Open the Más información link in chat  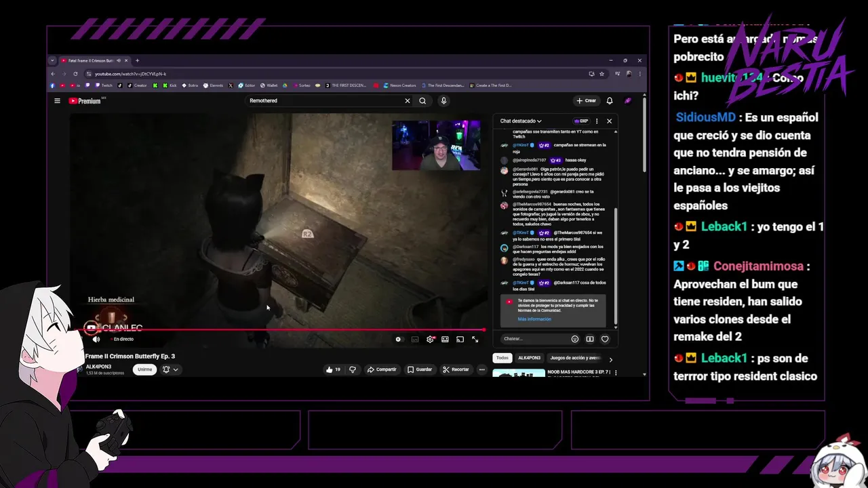click(534, 319)
